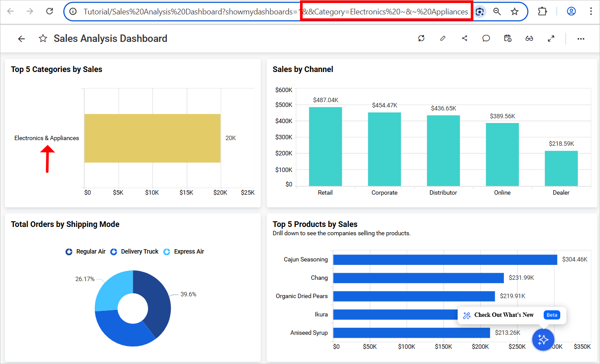
Task: Open the edit dashboard pencil icon
Action: 443,38
